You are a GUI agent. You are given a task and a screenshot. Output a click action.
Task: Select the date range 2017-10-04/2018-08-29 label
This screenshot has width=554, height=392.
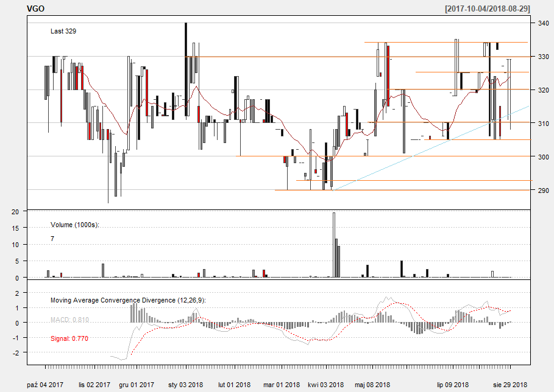pyautogui.click(x=488, y=9)
